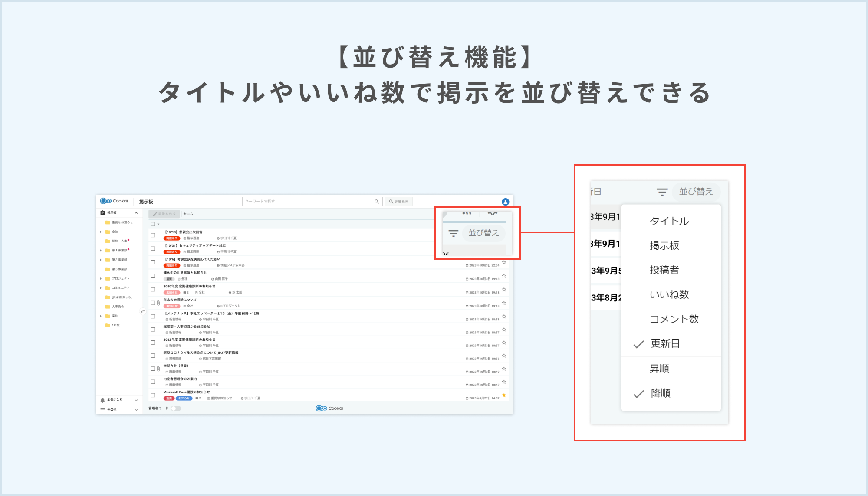The height and width of the screenshot is (496, 868).
Task: Star the 連休中の注意事項とお知らせ post
Action: click(504, 276)
